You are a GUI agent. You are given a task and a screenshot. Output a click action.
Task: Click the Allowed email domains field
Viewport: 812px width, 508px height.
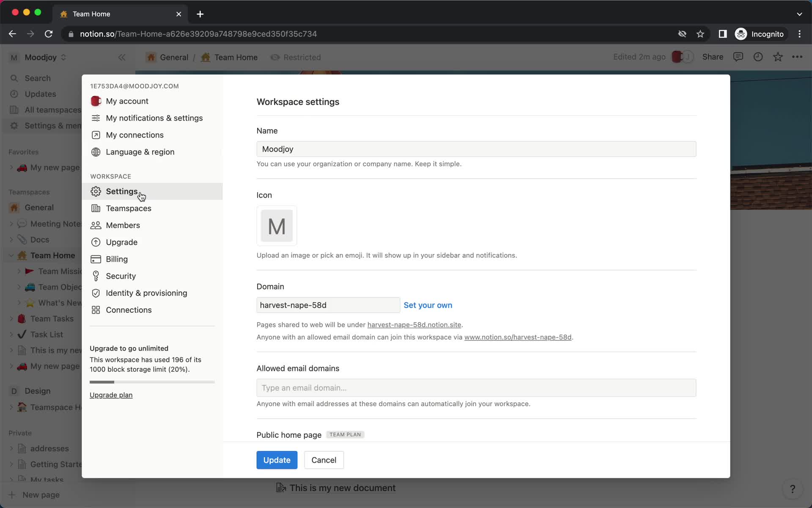click(x=476, y=388)
